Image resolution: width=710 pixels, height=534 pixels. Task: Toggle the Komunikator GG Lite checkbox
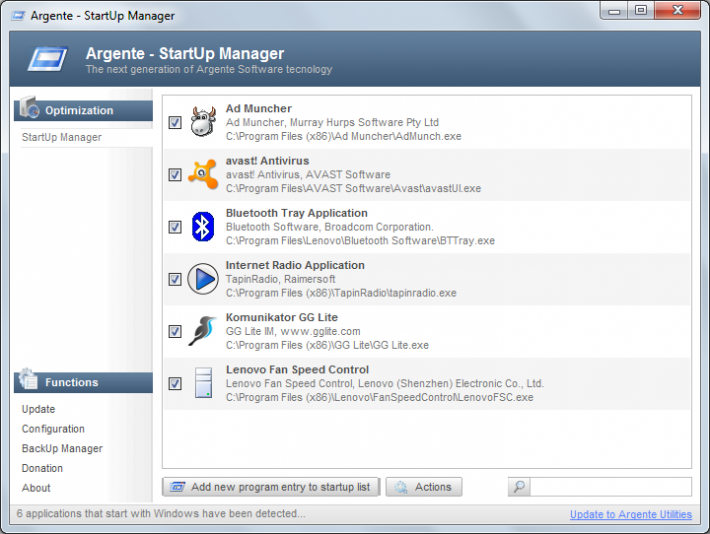(x=175, y=331)
